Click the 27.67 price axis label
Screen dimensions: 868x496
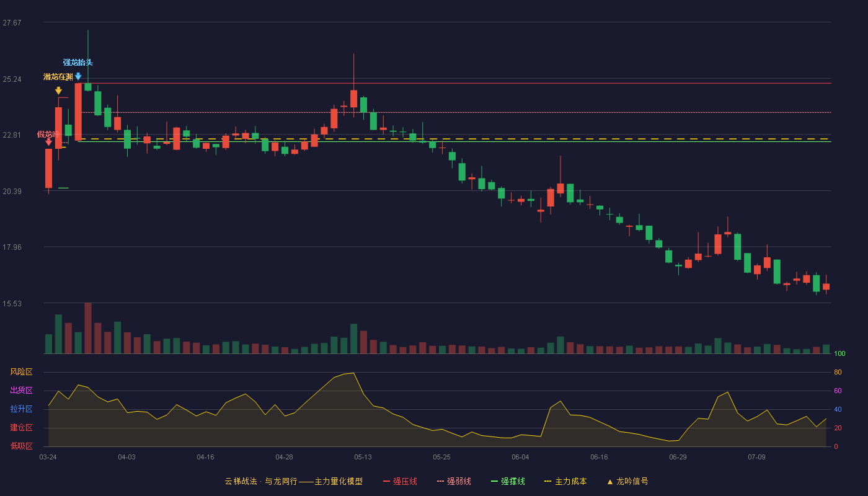pos(12,23)
